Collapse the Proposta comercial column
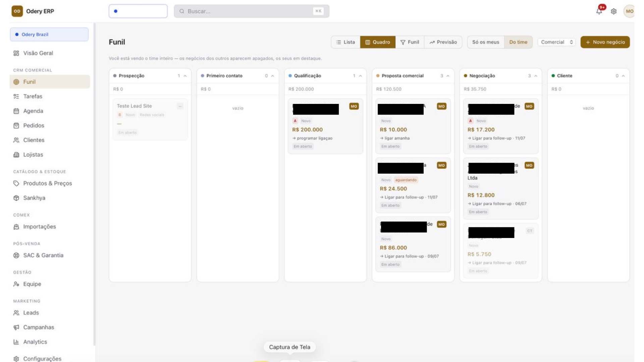Viewport: 644px width, 362px height. [x=448, y=76]
